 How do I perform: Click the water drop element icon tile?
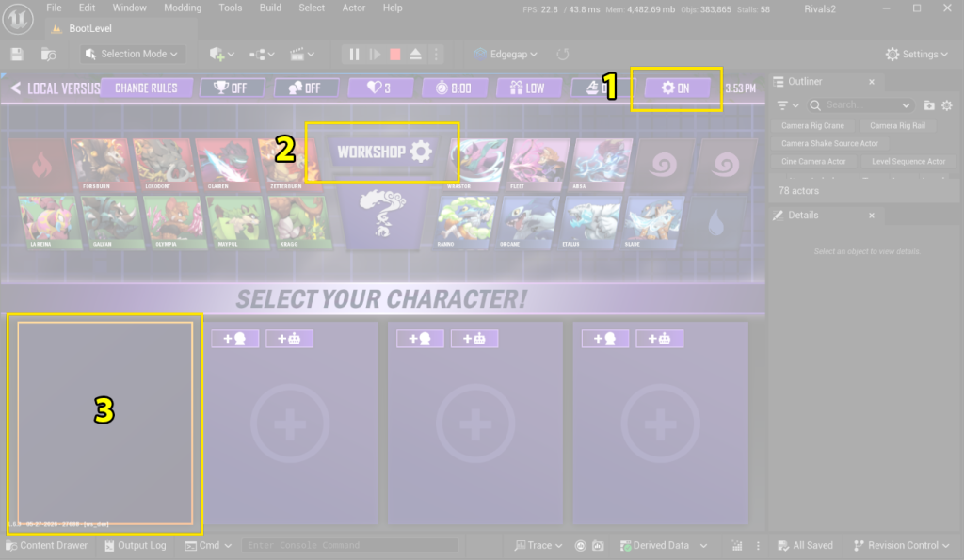716,222
